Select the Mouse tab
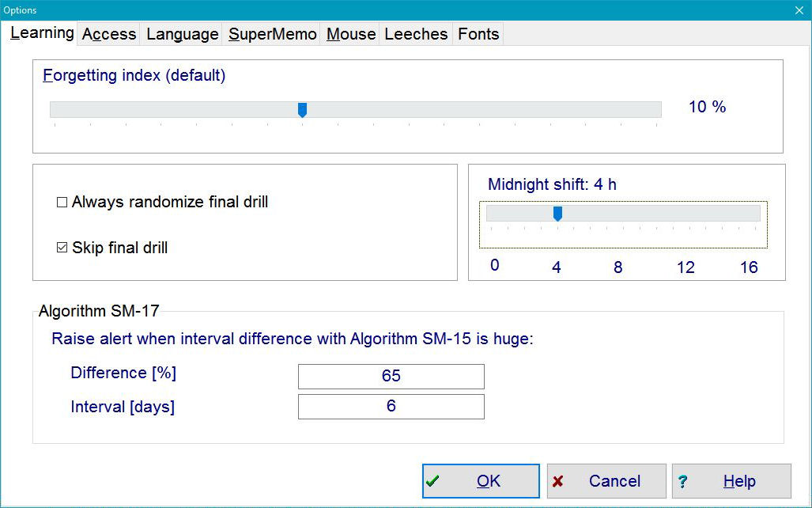The height and width of the screenshot is (508, 812). point(350,34)
